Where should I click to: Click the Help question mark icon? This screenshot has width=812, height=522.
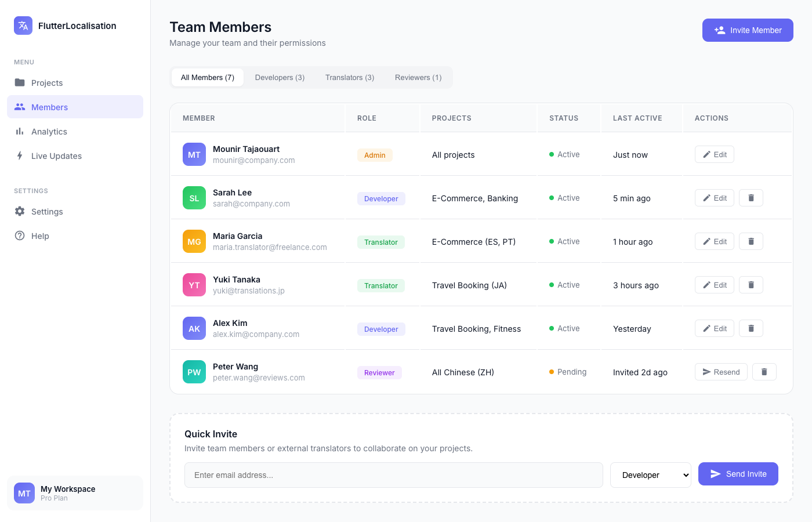[20, 235]
